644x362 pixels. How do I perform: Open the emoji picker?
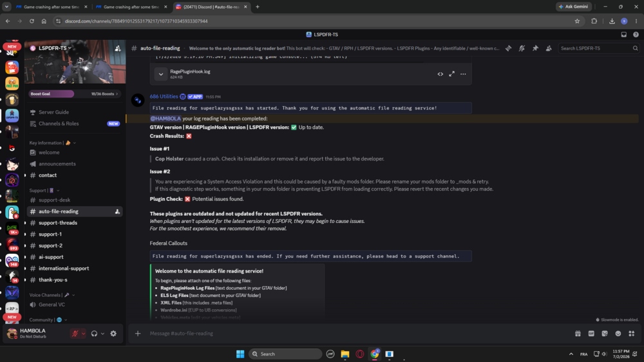(618, 334)
